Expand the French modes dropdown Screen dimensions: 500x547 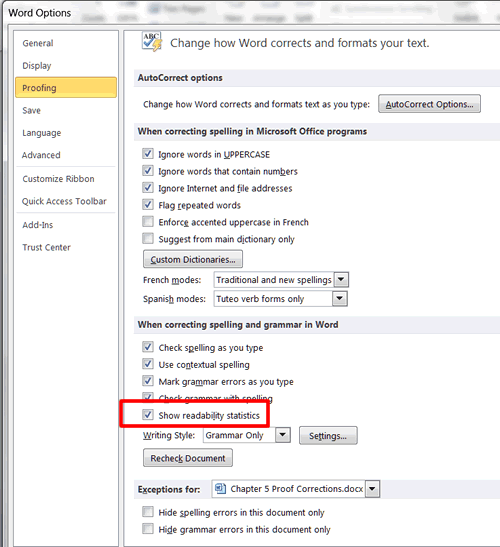(x=341, y=279)
